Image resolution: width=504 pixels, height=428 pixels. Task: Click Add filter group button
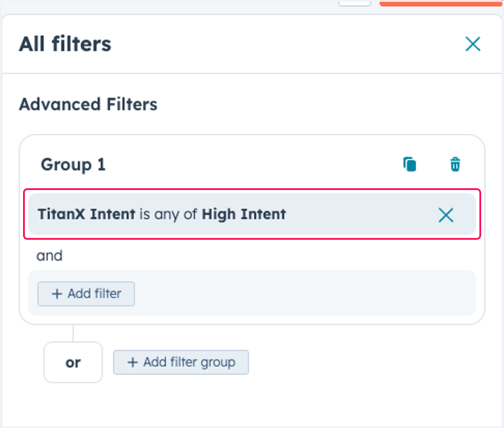point(181,362)
